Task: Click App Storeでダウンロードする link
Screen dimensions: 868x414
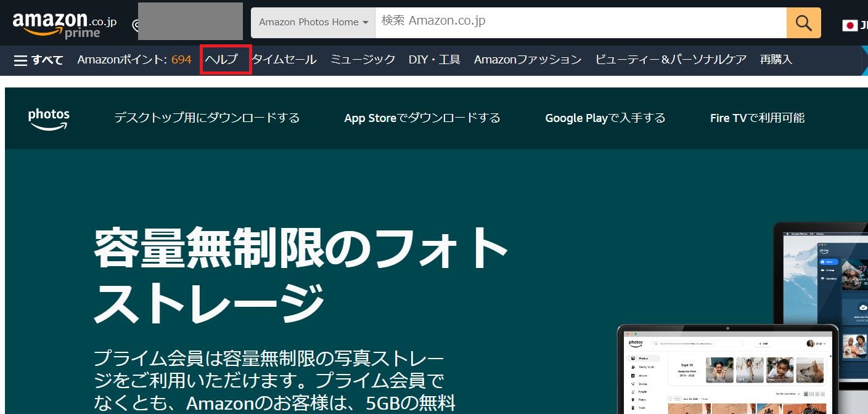Action: (x=422, y=118)
